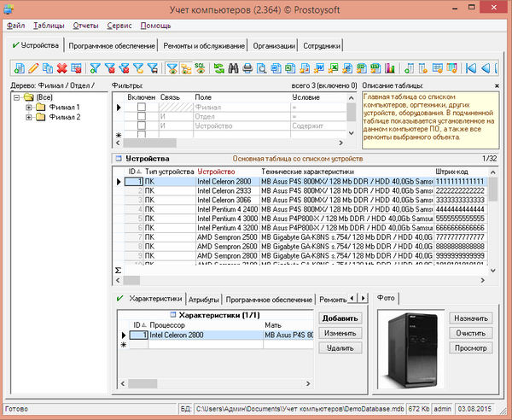Enable the Отдел filter checkbox
The image size is (512, 420).
(142, 116)
